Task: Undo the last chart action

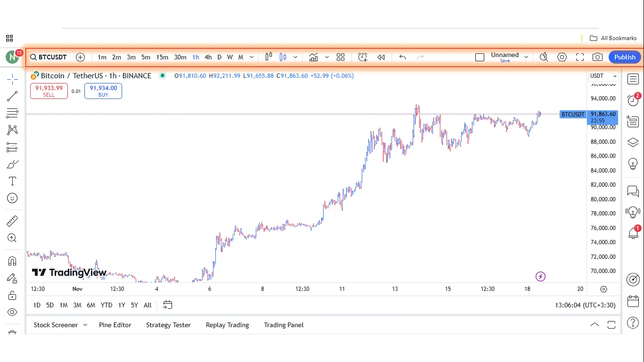Action: point(403,57)
